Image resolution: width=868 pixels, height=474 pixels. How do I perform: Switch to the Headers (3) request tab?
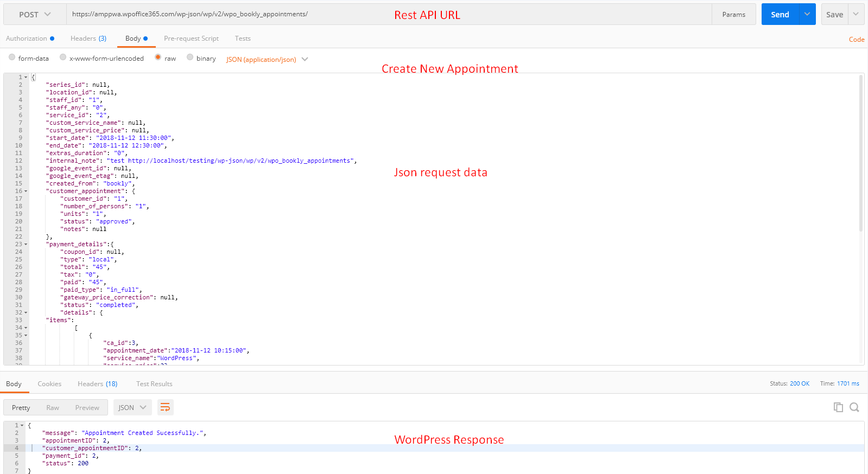coord(88,39)
